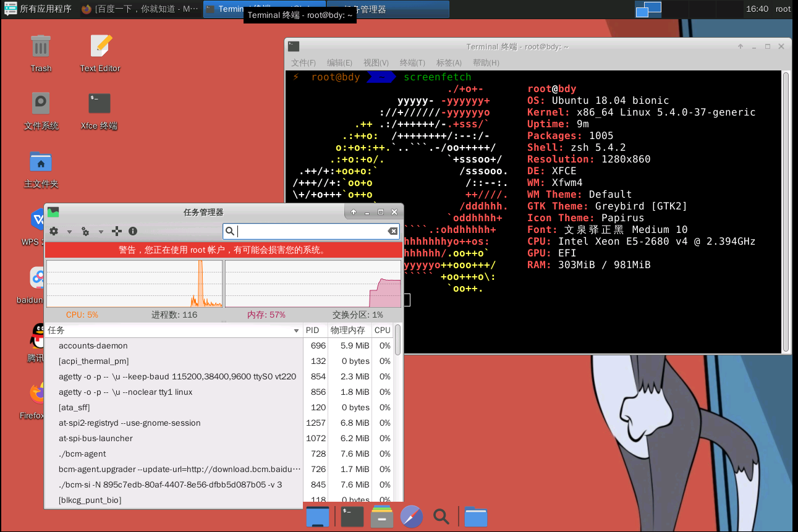Switch to the Terminal taskbar button

(x=264, y=9)
